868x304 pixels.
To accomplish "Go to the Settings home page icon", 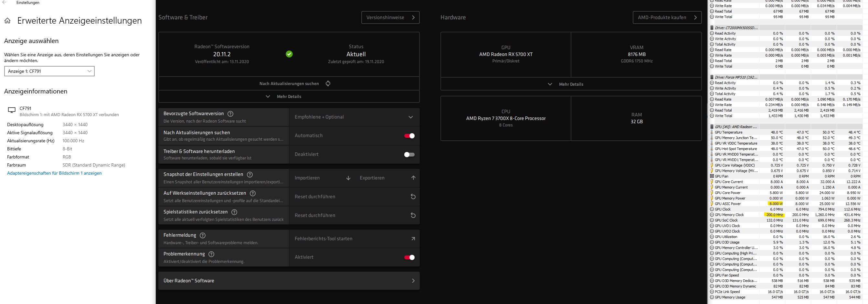I will [x=7, y=21].
